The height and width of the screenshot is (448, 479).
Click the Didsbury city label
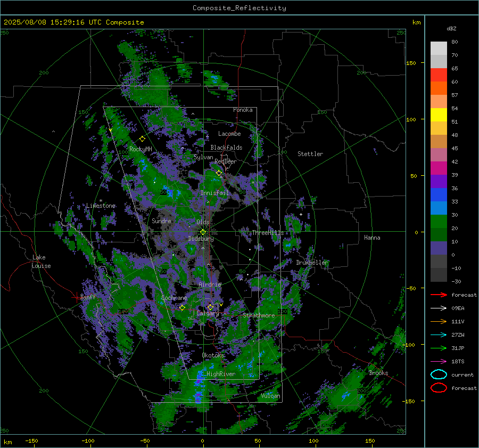pyautogui.click(x=201, y=239)
